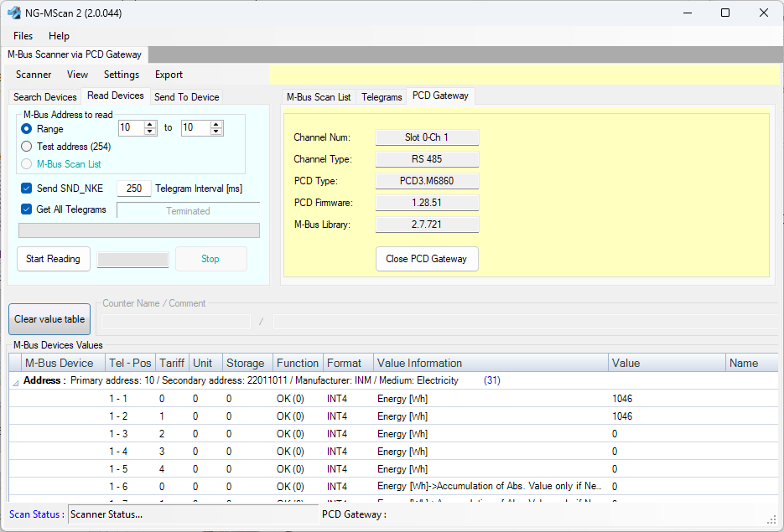The height and width of the screenshot is (532, 784).
Task: Select the Range radio button
Action: coord(27,129)
